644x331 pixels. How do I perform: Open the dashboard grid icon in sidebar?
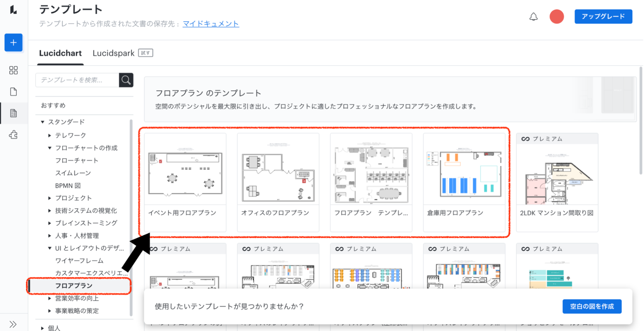pyautogui.click(x=14, y=70)
